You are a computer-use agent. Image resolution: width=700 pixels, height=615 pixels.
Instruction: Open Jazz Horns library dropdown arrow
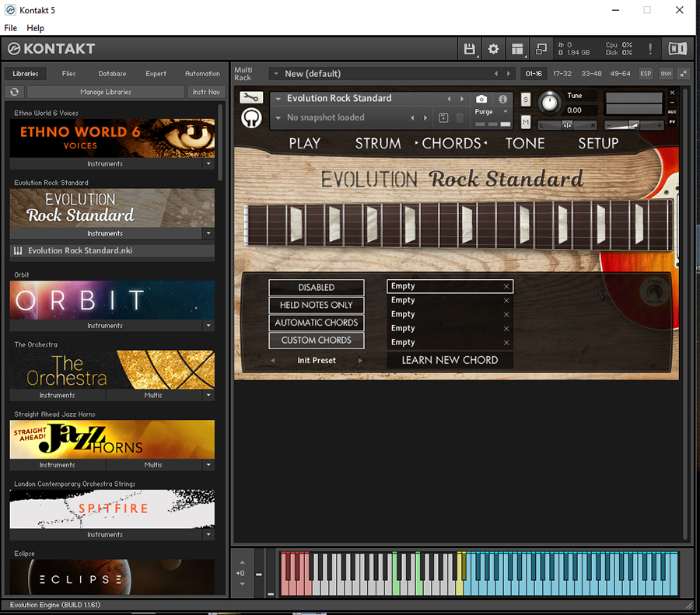click(208, 465)
